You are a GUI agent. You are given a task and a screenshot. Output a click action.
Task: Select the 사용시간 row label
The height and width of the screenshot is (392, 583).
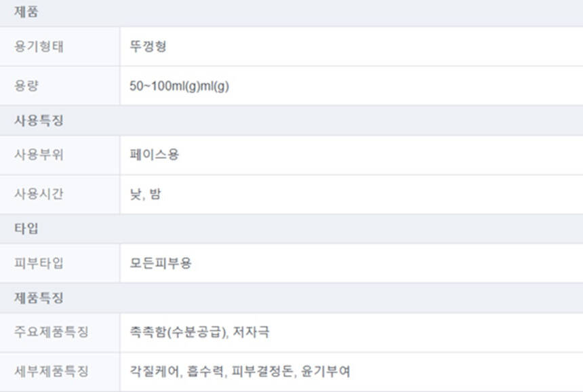click(39, 195)
